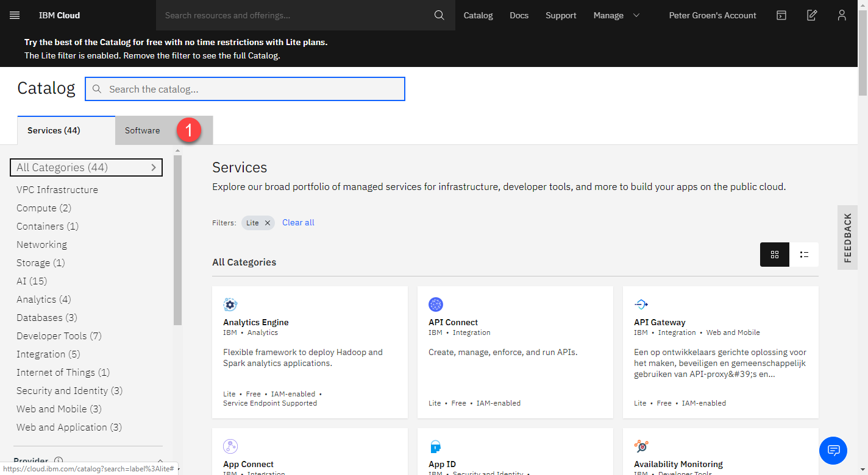Expand the Manage dropdown menu

616,15
